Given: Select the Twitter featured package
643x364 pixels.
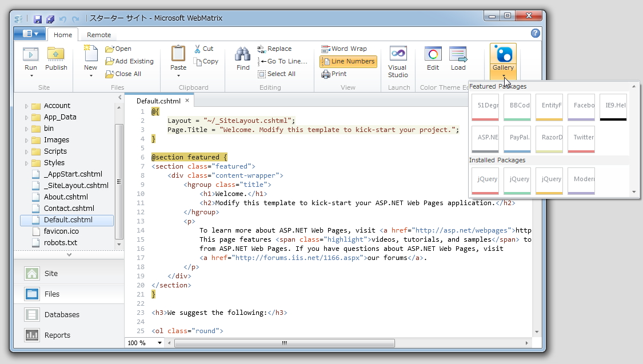Looking at the screenshot, I should pyautogui.click(x=581, y=139).
